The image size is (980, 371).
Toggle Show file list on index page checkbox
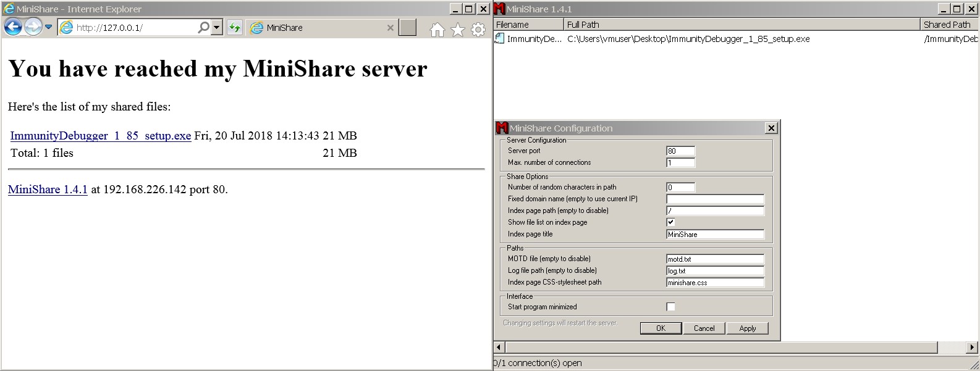[670, 222]
